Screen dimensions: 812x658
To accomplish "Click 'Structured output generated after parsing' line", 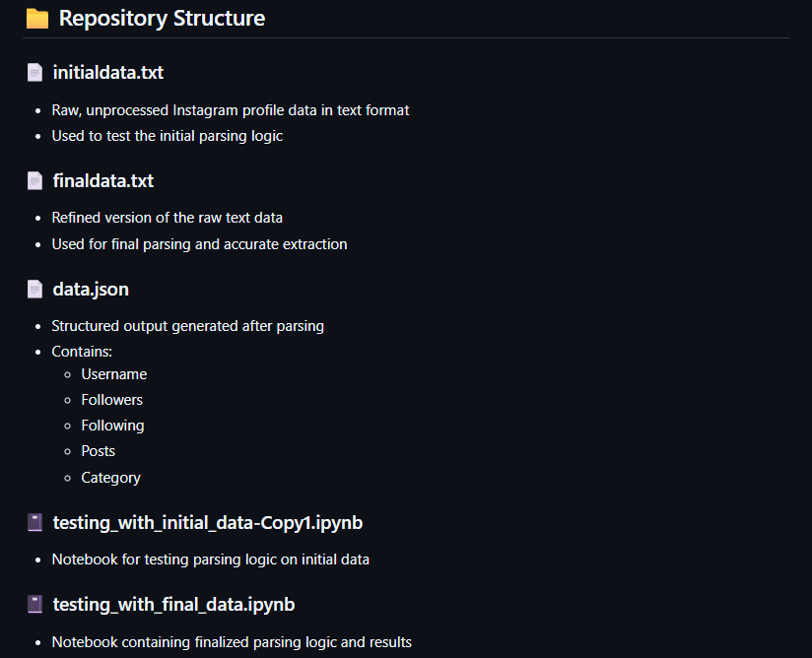I will (x=188, y=325).
